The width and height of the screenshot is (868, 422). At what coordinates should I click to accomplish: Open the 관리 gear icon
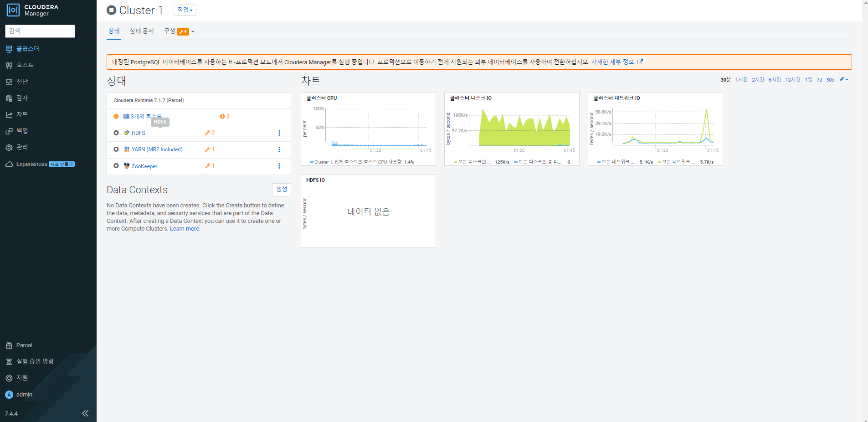pyautogui.click(x=9, y=147)
